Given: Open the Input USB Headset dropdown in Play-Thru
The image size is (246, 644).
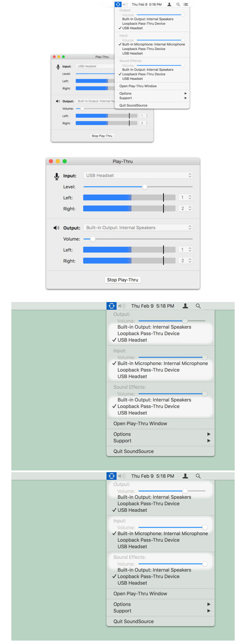Looking at the screenshot, I should pos(138,176).
